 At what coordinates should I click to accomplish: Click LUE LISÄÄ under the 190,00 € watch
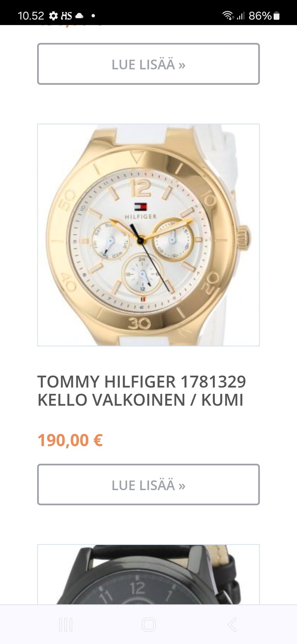148,485
